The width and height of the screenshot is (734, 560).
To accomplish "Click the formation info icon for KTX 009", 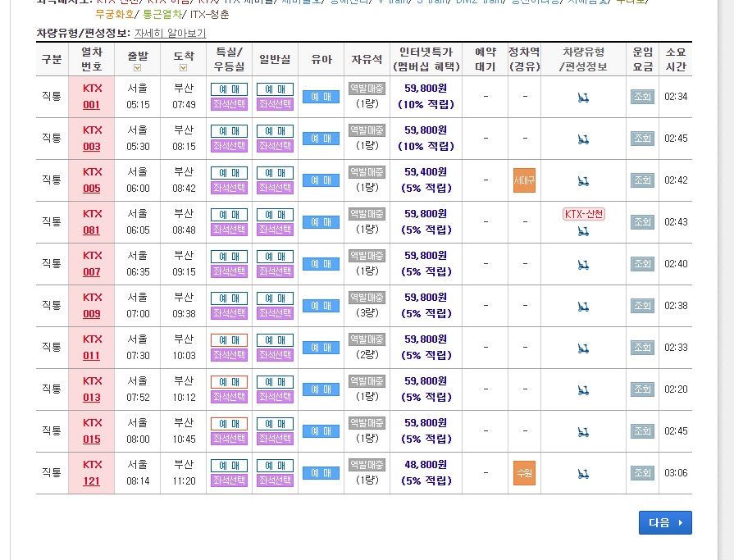I will (x=583, y=305).
